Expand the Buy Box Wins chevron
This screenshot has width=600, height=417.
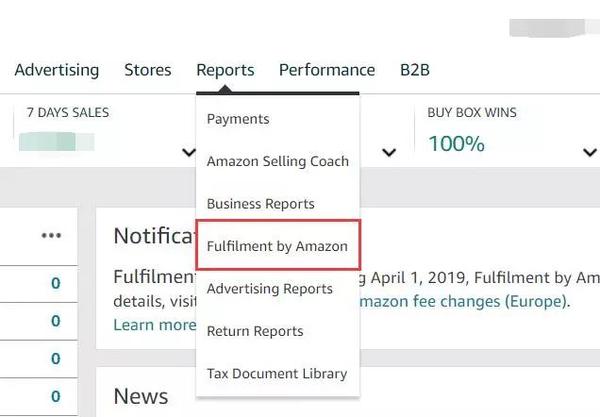tap(589, 153)
